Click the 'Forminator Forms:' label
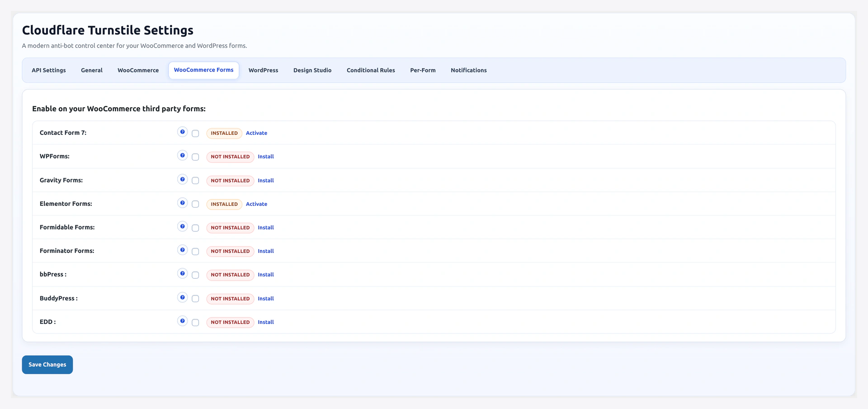 pos(67,251)
